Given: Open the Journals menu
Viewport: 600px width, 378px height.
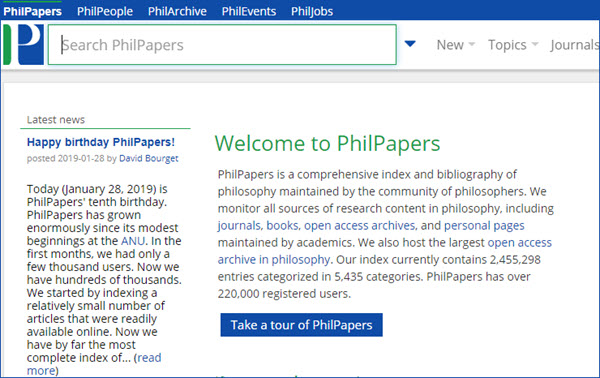Looking at the screenshot, I should [x=575, y=45].
